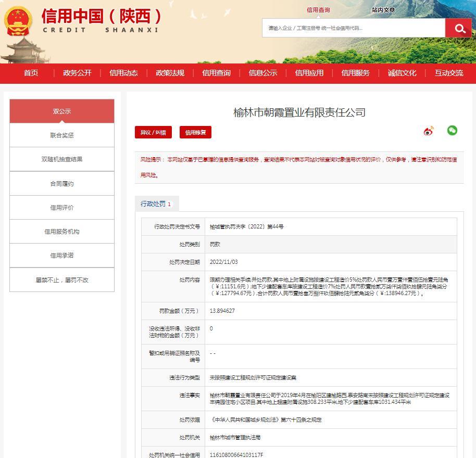The image size is (476, 458).
Task: Select the 信用查询 search tab
Action: click(318, 10)
